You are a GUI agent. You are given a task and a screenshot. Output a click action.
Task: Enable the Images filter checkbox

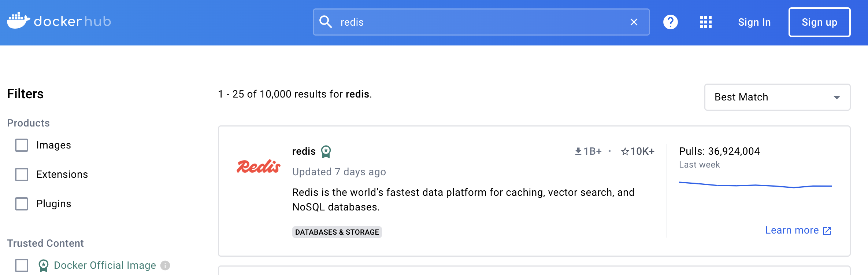click(22, 145)
